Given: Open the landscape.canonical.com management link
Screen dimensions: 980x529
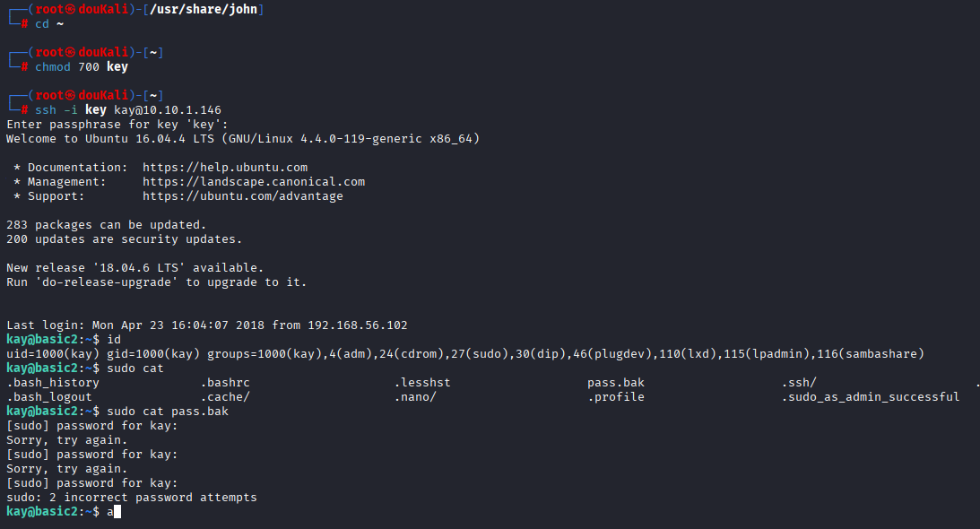Looking at the screenshot, I should pos(254,182).
